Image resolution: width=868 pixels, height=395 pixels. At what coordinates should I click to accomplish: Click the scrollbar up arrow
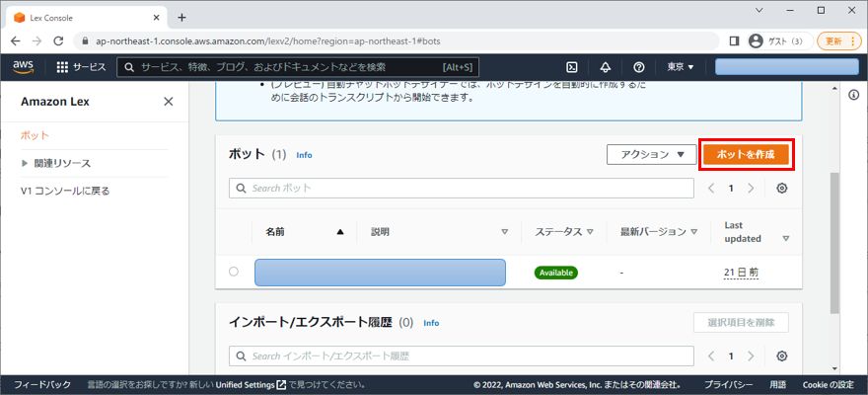coord(834,88)
